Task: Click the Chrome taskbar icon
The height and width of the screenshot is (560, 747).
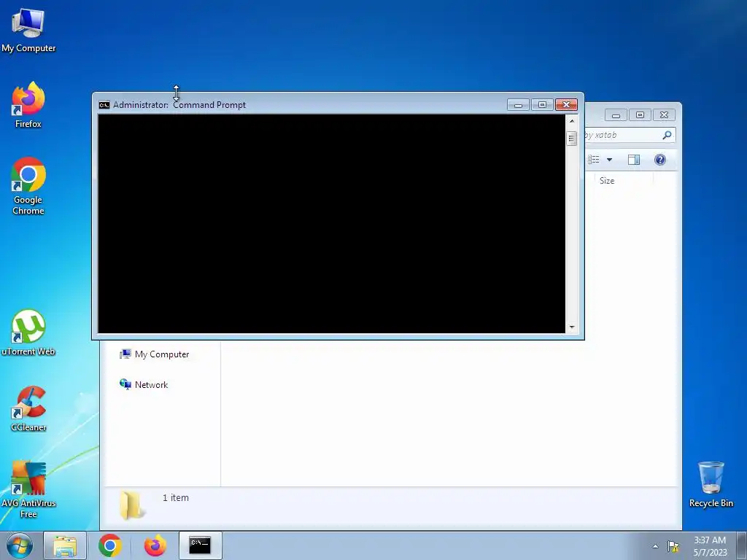Action: (110, 545)
